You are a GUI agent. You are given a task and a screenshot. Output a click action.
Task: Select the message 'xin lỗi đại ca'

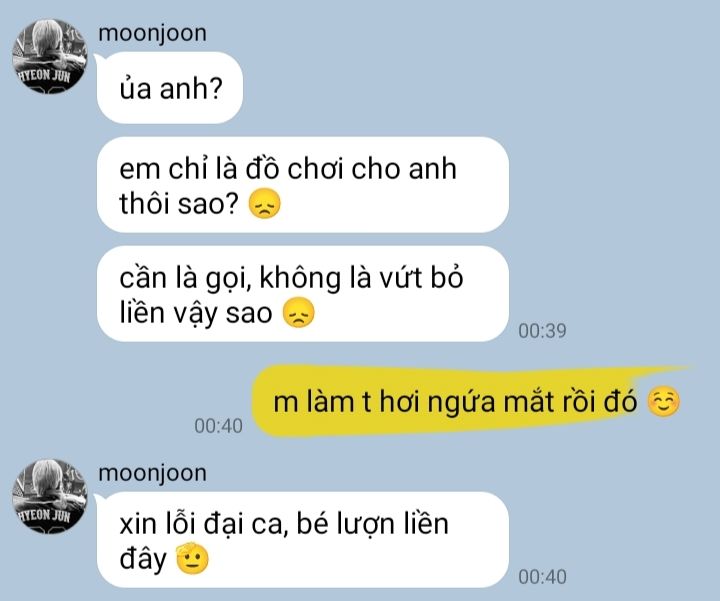click(303, 540)
